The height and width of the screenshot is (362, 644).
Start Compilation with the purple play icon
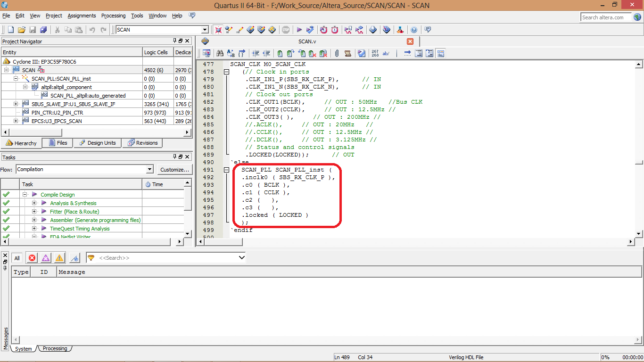pos(299,30)
